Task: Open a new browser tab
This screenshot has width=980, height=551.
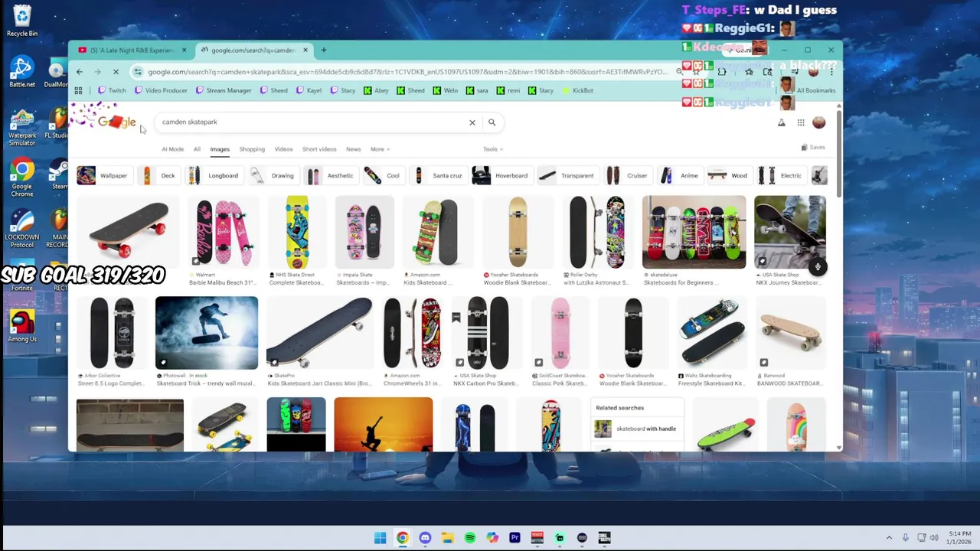Action: (x=324, y=51)
